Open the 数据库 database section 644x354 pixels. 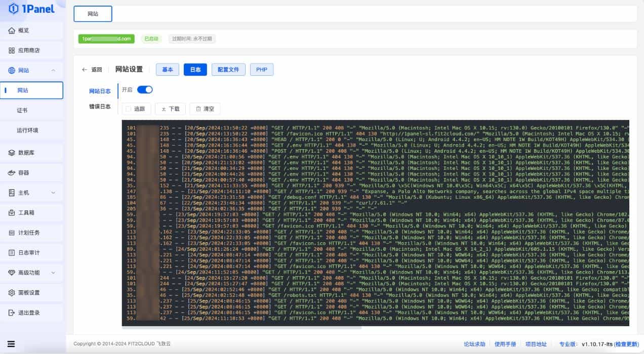tap(26, 152)
